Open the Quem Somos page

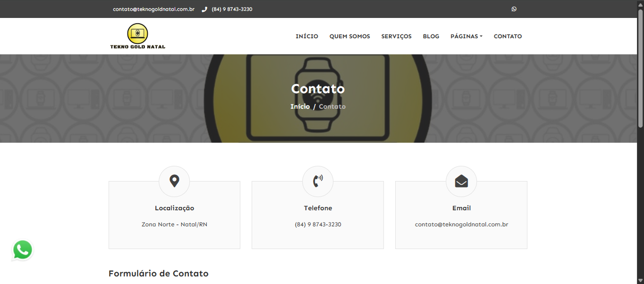(349, 36)
